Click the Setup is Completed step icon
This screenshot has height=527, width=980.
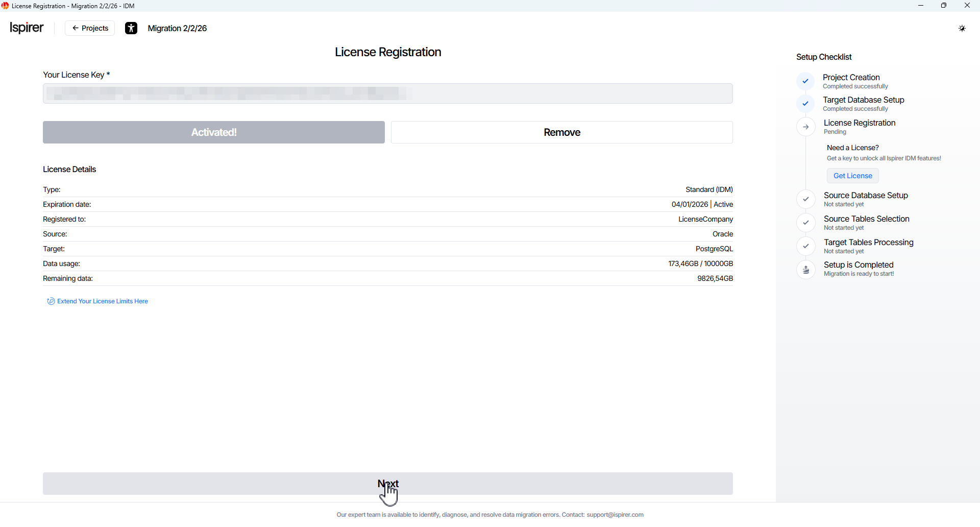(806, 270)
